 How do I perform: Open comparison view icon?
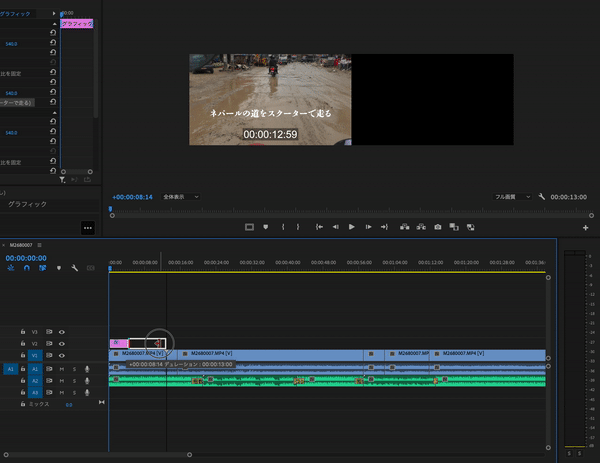tap(454, 227)
